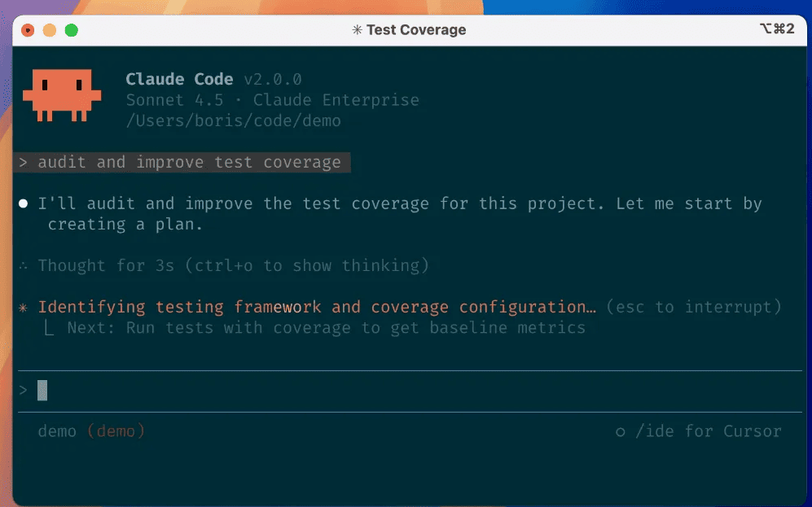Expand the 'Thought for 3s' thinking line
Image resolution: width=812 pixels, height=507 pixels.
pyautogui.click(x=233, y=266)
